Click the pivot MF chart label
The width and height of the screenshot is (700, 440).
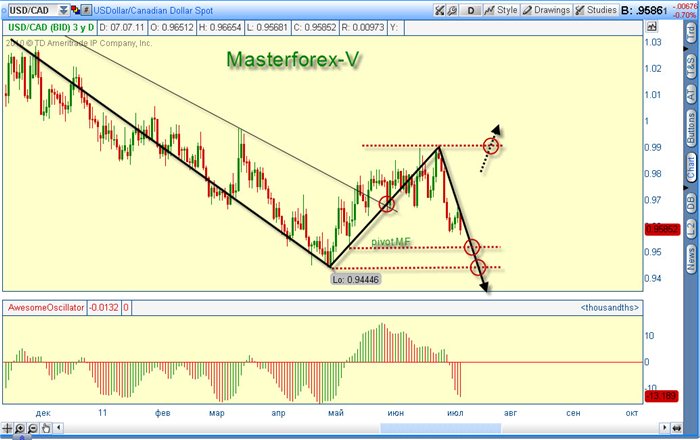391,242
